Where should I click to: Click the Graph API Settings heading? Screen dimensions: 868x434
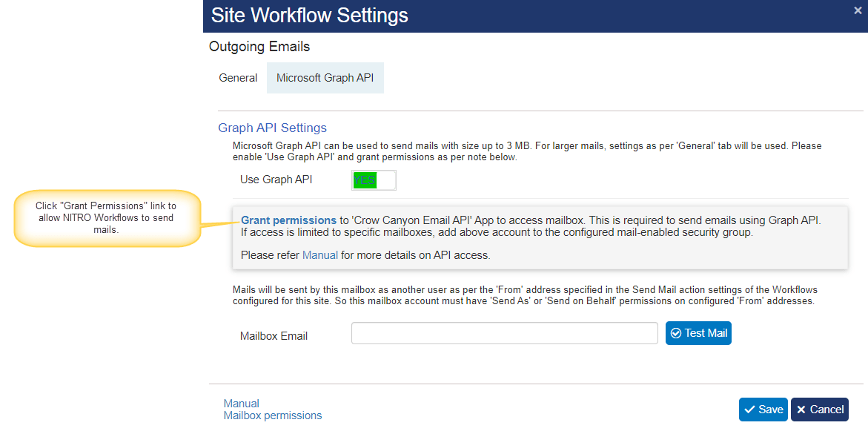coord(272,128)
